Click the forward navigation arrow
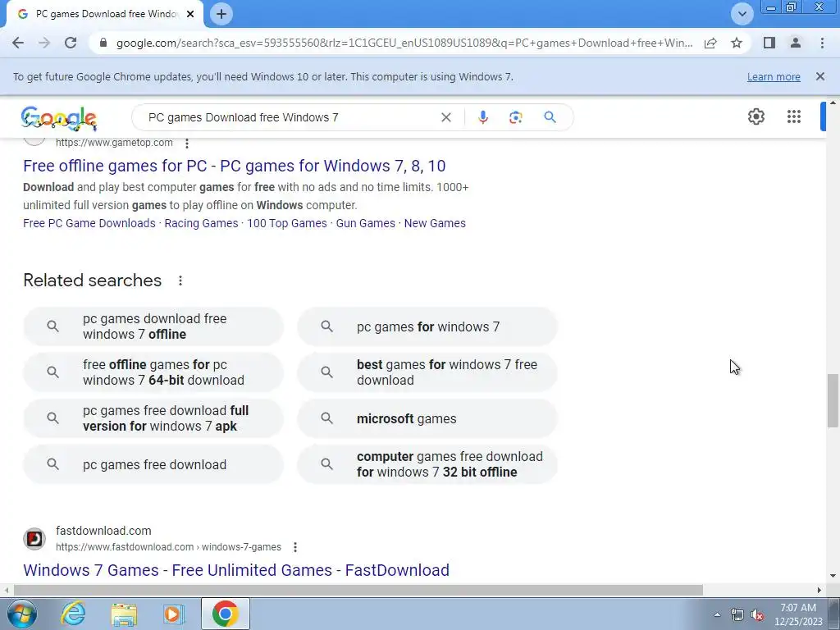This screenshot has height=630, width=840. 44,43
